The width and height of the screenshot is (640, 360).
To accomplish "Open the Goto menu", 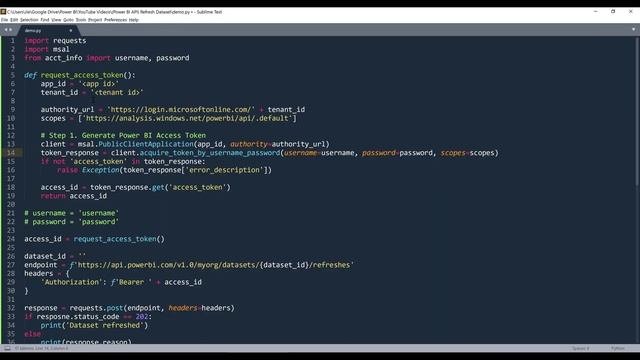I will 69,20.
